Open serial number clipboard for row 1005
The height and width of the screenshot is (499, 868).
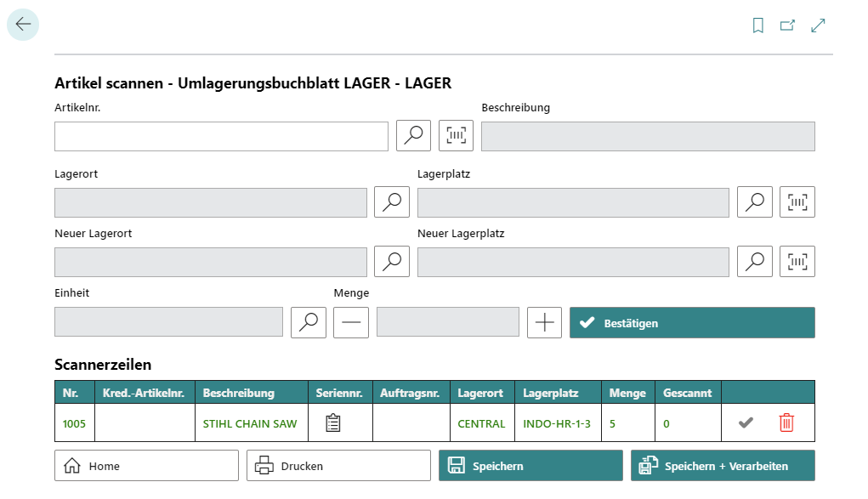[x=332, y=423]
